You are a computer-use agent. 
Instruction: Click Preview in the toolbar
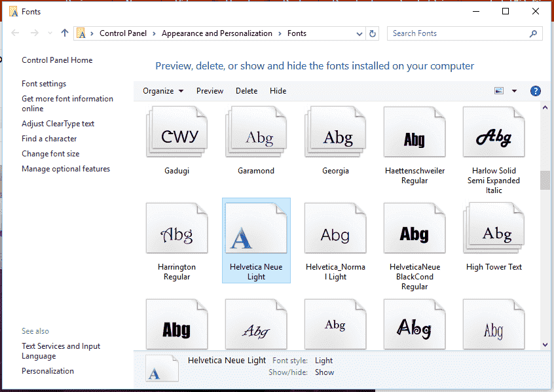point(210,91)
